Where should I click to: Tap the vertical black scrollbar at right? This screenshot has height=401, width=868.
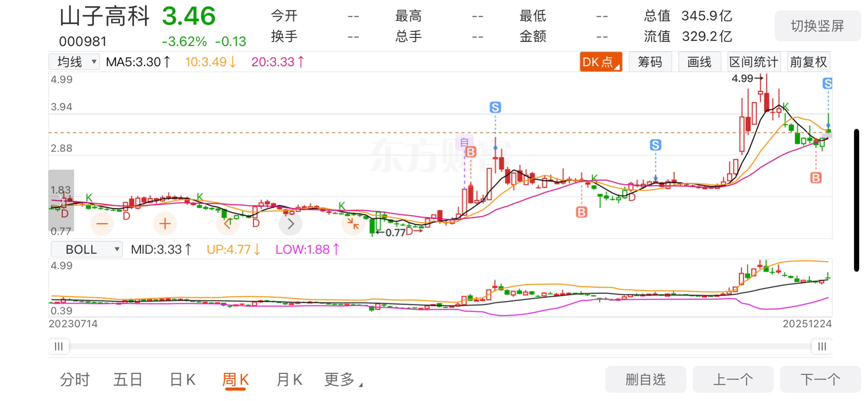click(857, 200)
